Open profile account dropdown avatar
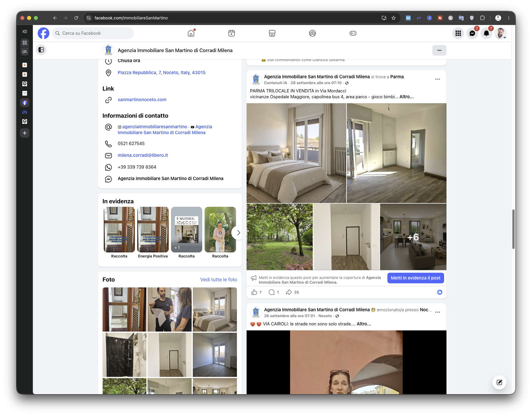Viewport: 532px width, 416px height. pyautogui.click(x=501, y=33)
